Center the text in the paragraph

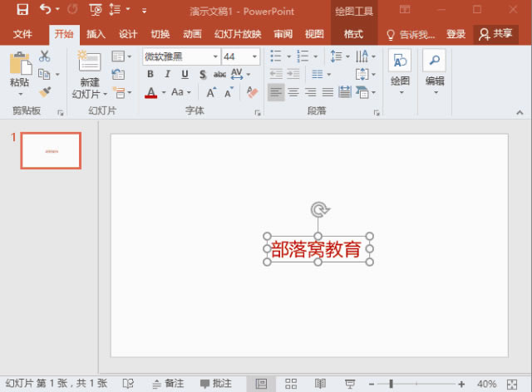(x=293, y=92)
